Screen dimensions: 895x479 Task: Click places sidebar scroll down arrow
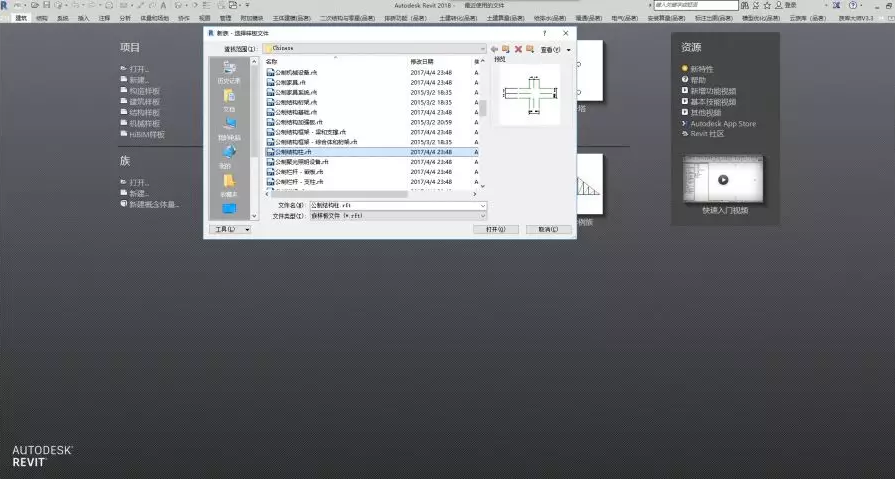(x=255, y=216)
